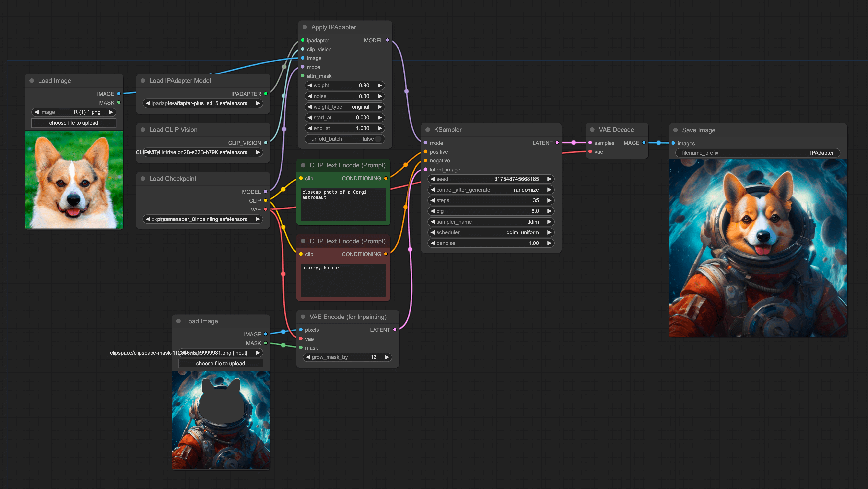Image resolution: width=868 pixels, height=489 pixels.
Task: Collapse the VAE Decode node dot
Action: [592, 130]
